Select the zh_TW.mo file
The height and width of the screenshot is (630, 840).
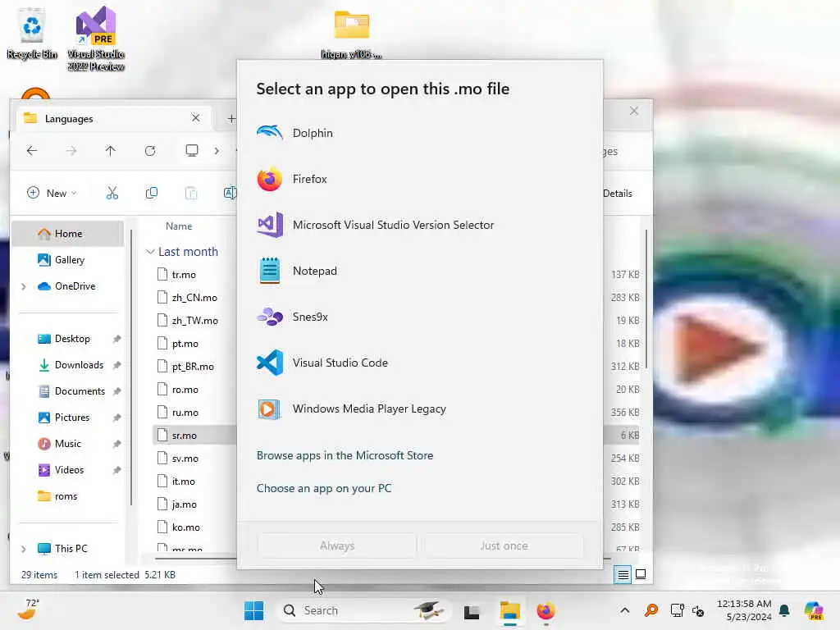point(195,321)
